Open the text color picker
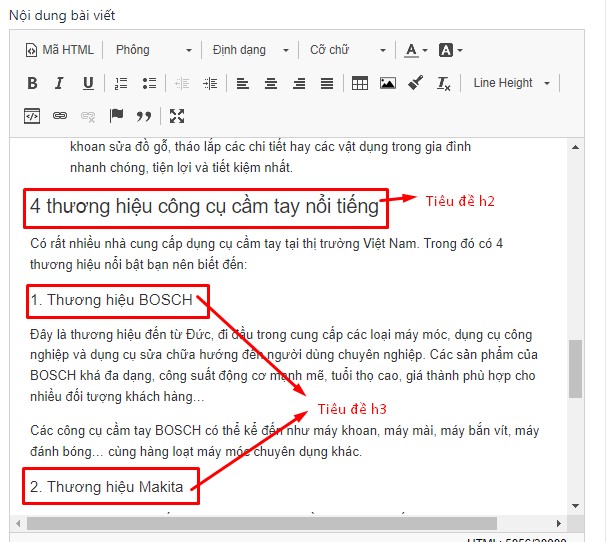Viewport: 606px width, 542px height. point(416,50)
